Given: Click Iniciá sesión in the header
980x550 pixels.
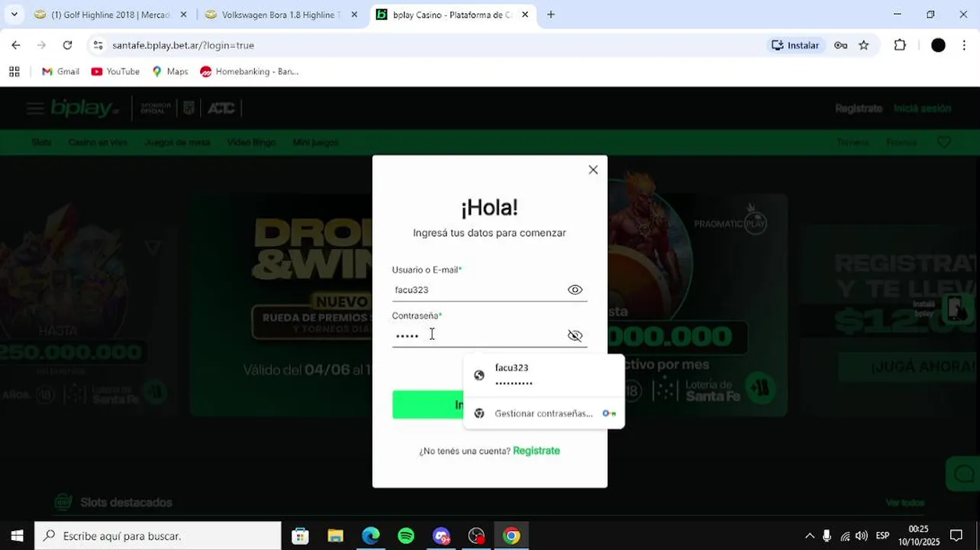Looking at the screenshot, I should (922, 108).
